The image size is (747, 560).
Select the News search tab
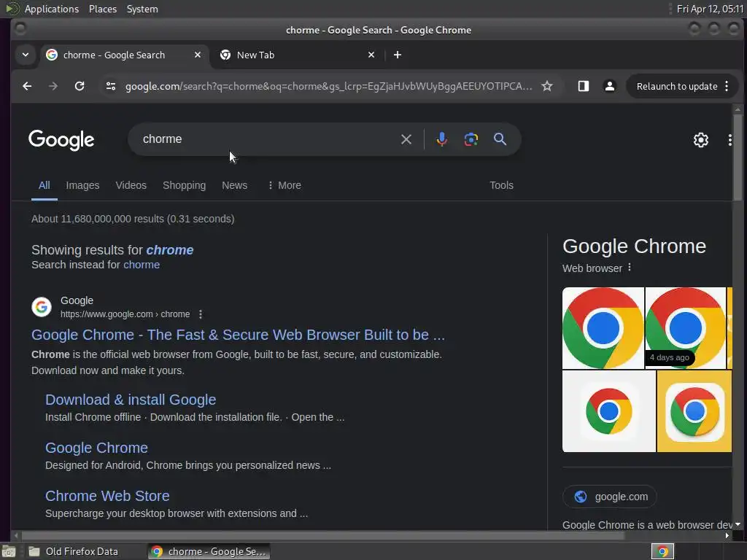click(234, 185)
